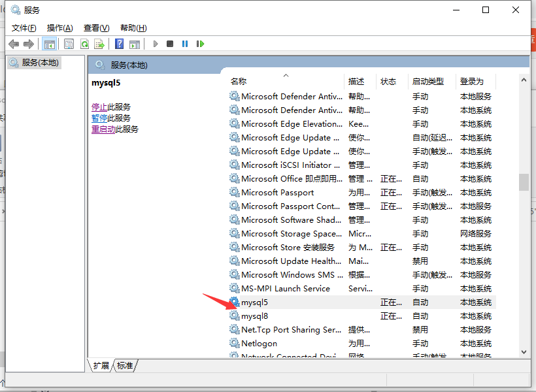
Task: Sort by the 启动类型 column header
Action: pos(432,81)
